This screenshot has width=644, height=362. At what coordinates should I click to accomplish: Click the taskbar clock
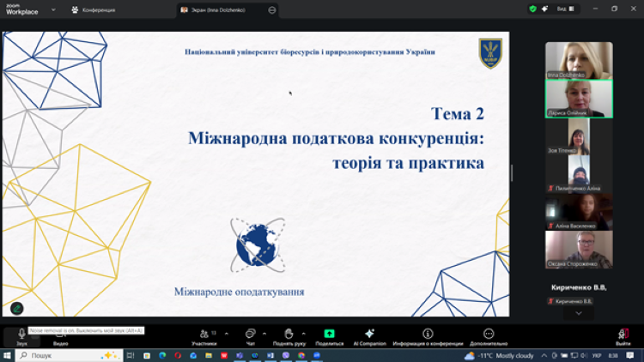[613, 355]
